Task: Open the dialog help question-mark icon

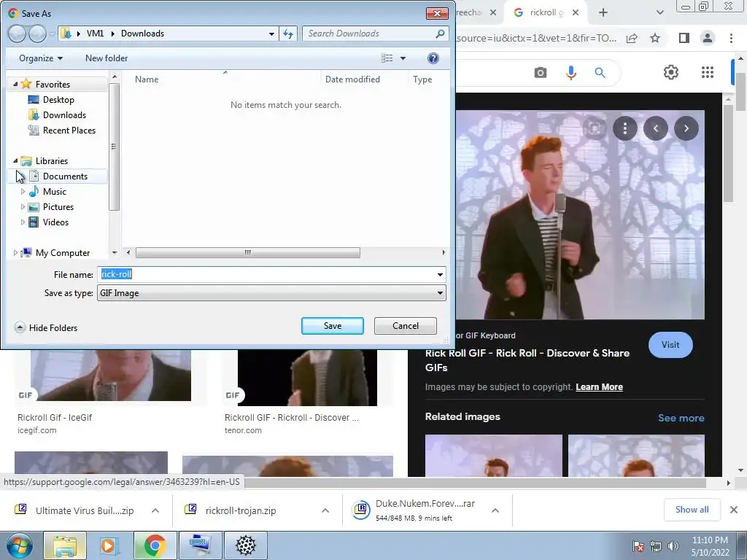Action: [433, 58]
